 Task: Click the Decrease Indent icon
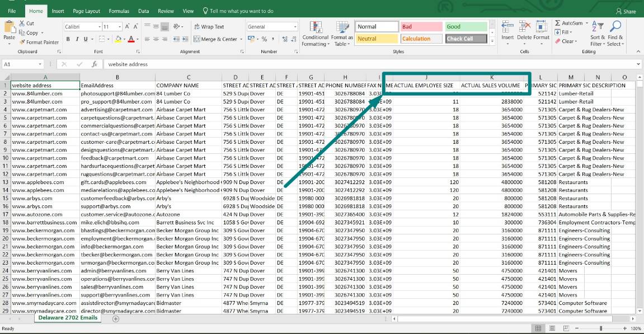tap(176, 39)
